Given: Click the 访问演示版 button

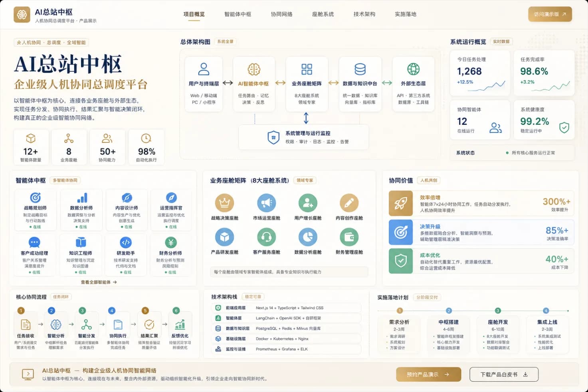Looking at the screenshot, I should (x=550, y=14).
